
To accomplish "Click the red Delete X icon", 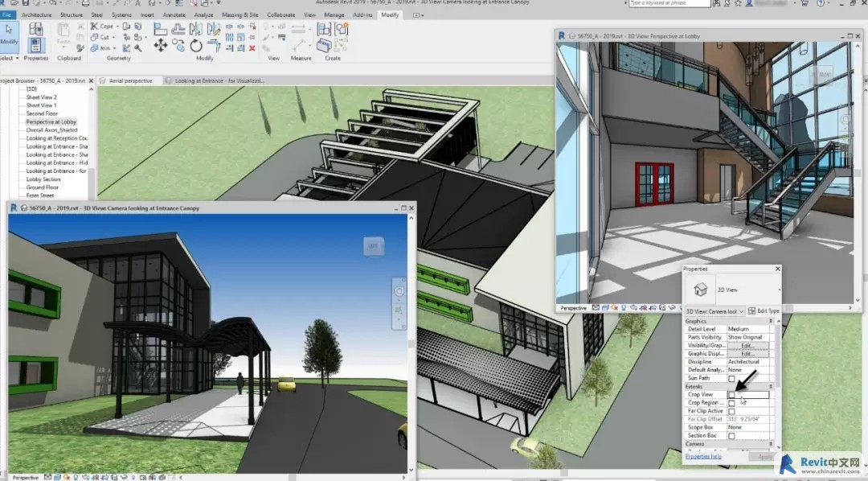I will (252, 48).
